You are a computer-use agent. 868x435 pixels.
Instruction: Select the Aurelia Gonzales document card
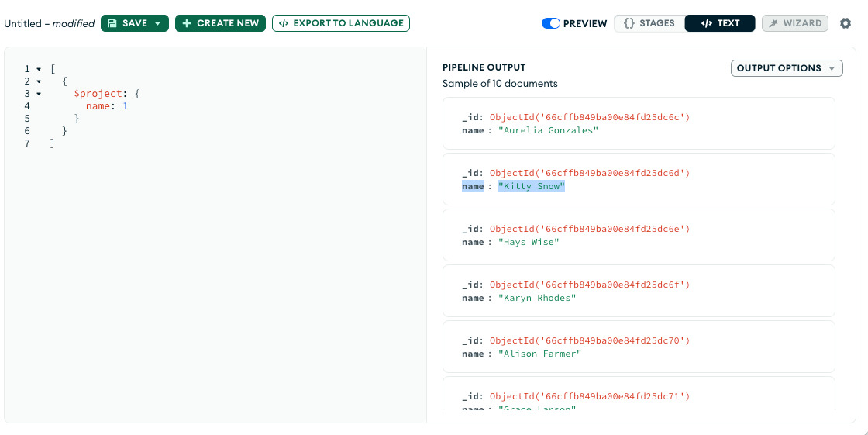coord(638,123)
